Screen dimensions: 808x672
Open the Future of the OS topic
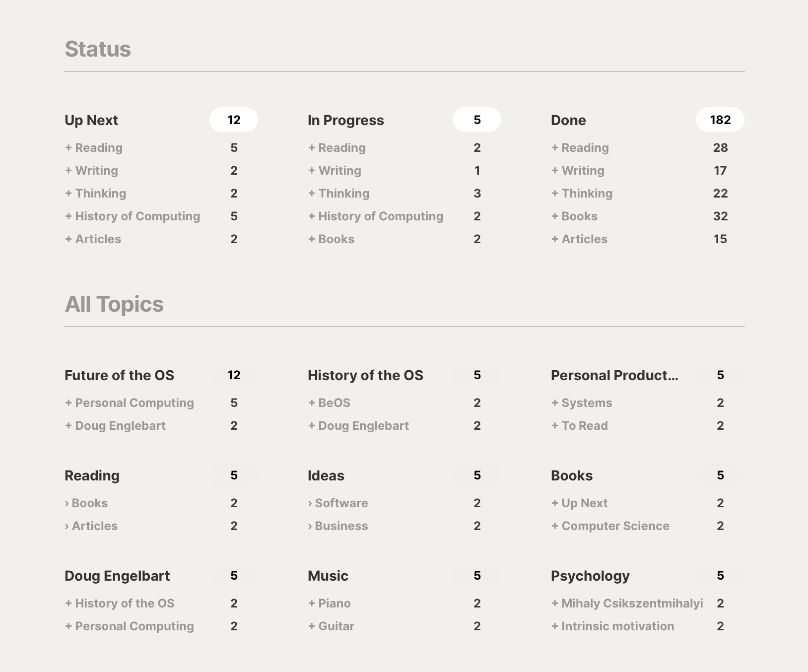click(119, 375)
